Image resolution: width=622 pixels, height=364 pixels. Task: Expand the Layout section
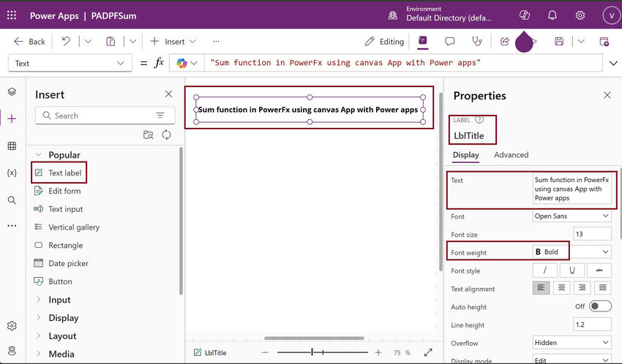(39, 336)
